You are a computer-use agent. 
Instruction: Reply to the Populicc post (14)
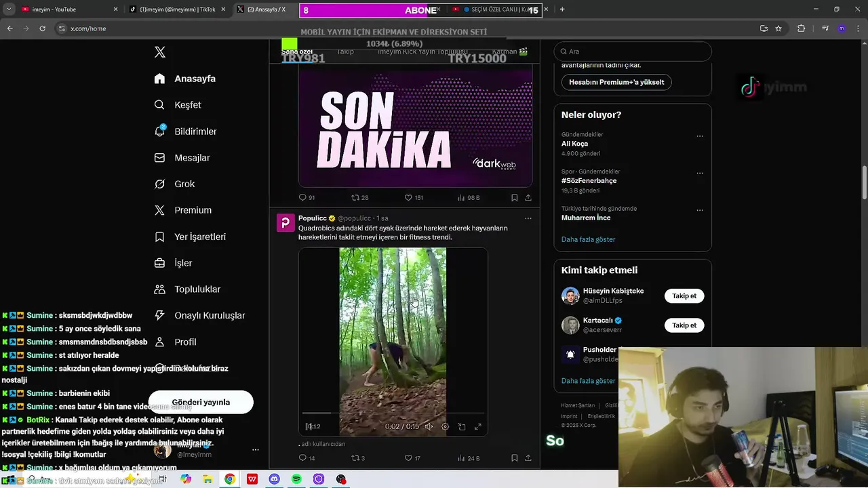click(307, 458)
